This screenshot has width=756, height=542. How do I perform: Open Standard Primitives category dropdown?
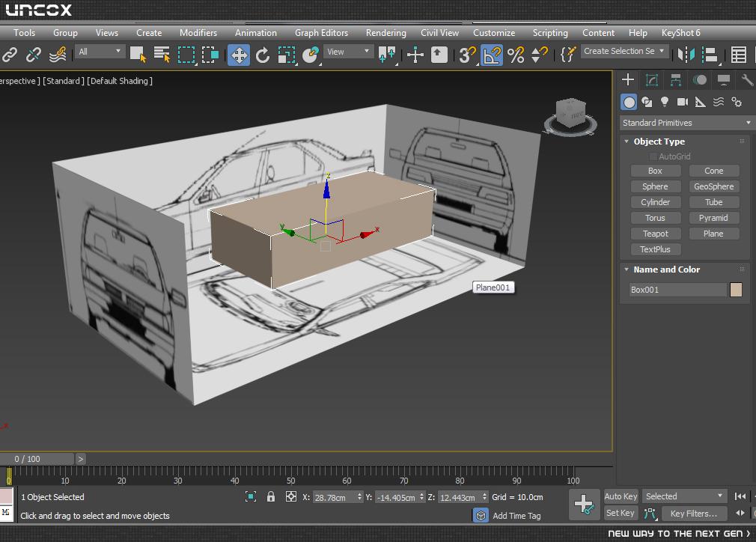click(x=686, y=123)
